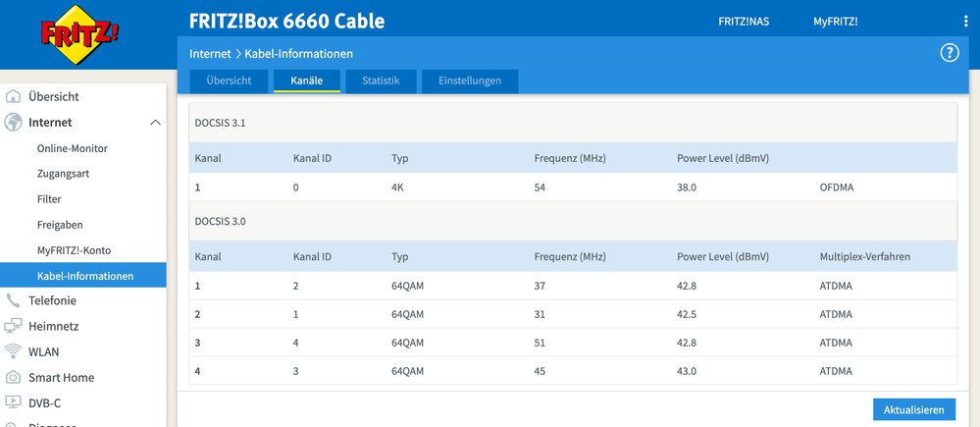Open MyFRITZ!-Konto in sidebar
Viewport: 980px width, 427px height.
pos(74,250)
